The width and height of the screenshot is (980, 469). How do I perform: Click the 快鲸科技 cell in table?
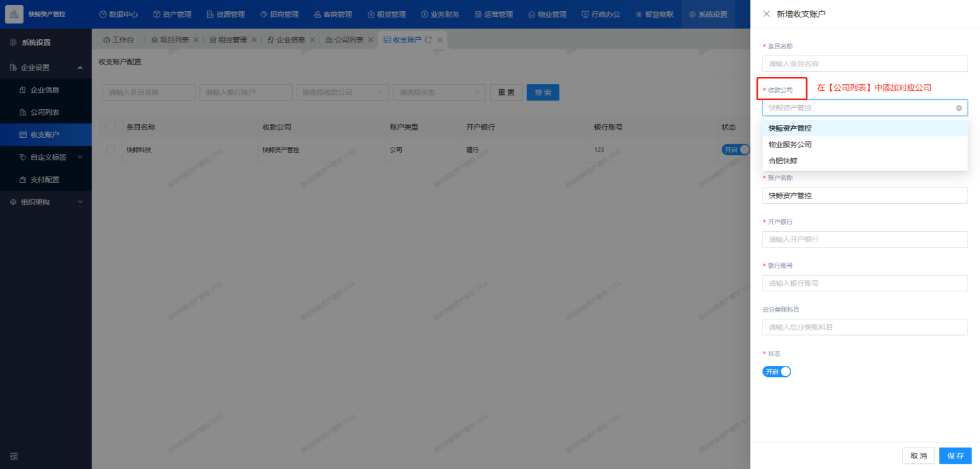pos(139,150)
